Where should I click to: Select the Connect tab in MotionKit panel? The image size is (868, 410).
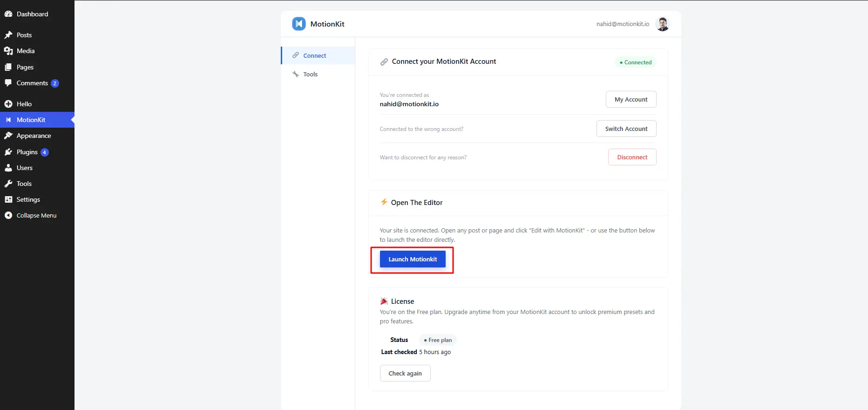[x=318, y=55]
